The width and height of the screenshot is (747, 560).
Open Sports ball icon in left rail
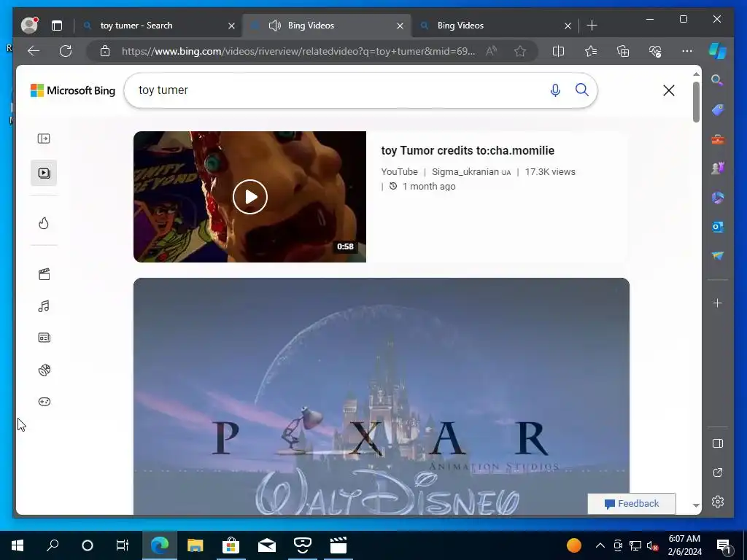(x=44, y=370)
